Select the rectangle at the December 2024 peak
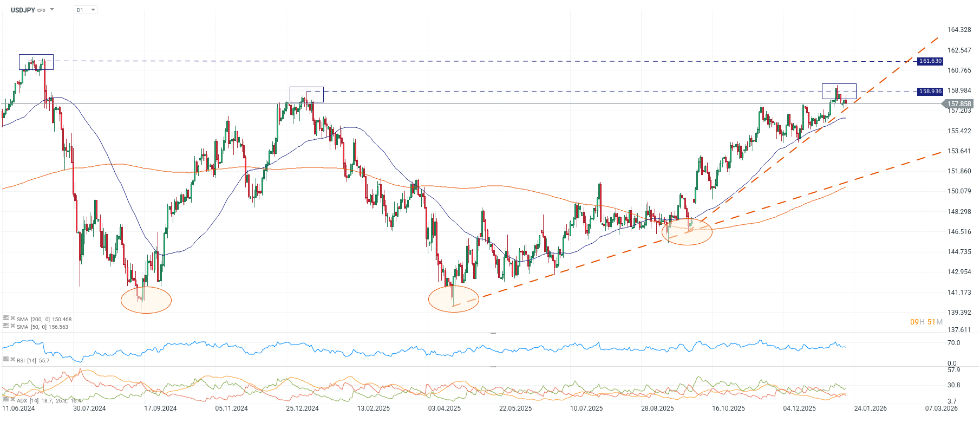Viewport: 980px width, 422px height. tap(306, 94)
